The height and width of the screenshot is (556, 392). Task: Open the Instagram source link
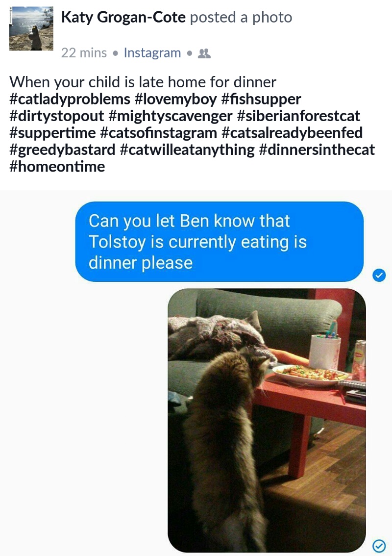click(152, 53)
